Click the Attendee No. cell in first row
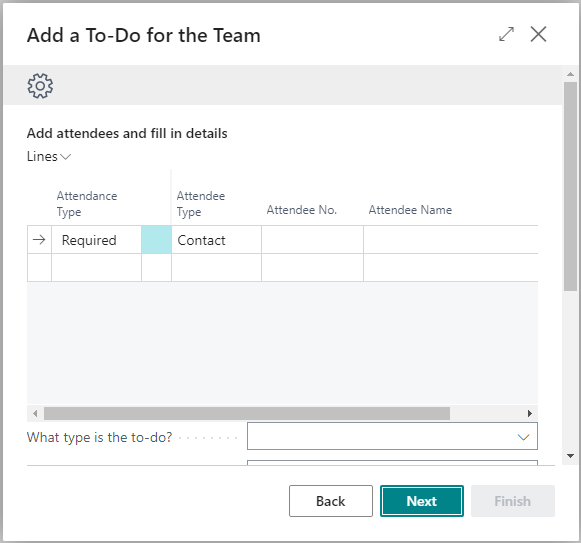This screenshot has width=581, height=543. click(x=312, y=240)
